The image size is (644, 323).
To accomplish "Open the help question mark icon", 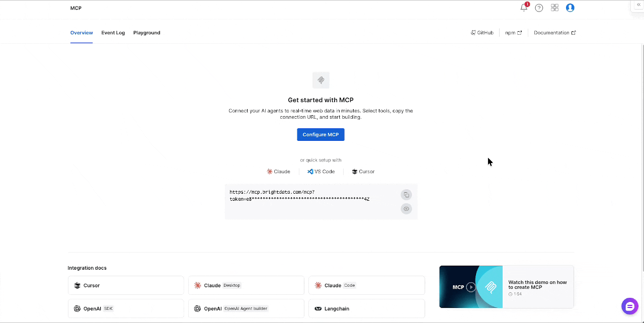I will (x=539, y=8).
